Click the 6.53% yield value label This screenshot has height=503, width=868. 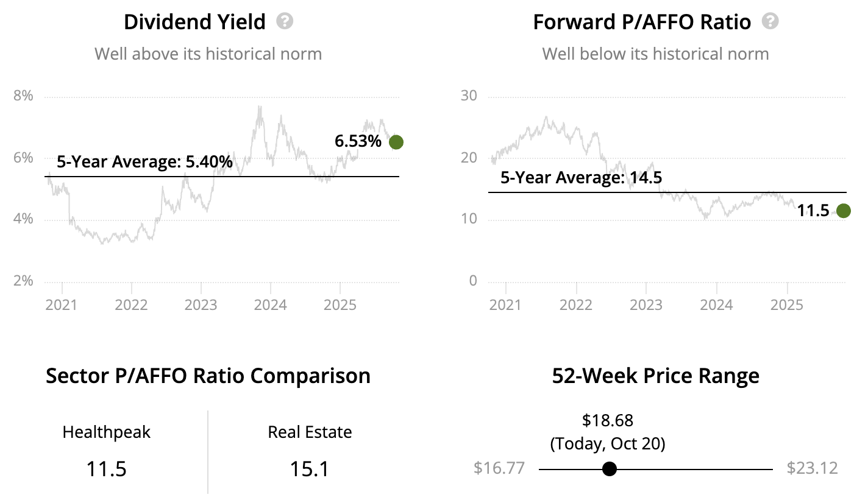coord(358,142)
